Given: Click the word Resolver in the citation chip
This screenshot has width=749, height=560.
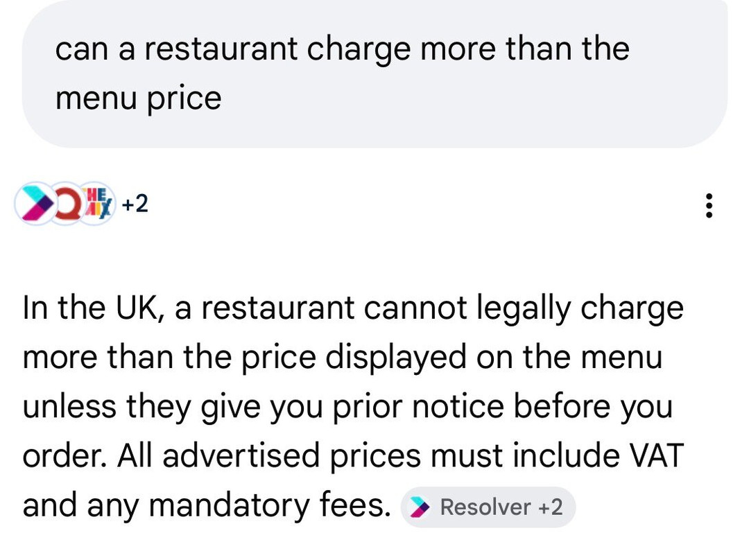Looking at the screenshot, I should (x=485, y=507).
